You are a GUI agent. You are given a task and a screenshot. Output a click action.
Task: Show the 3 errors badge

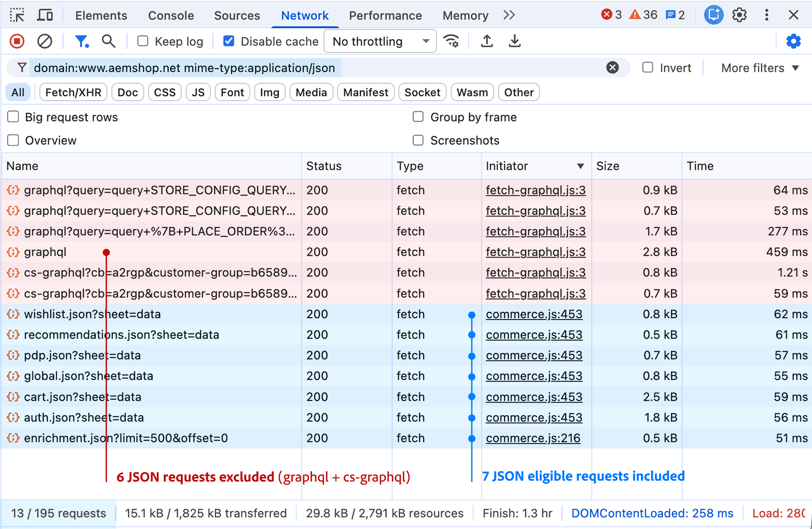(611, 15)
